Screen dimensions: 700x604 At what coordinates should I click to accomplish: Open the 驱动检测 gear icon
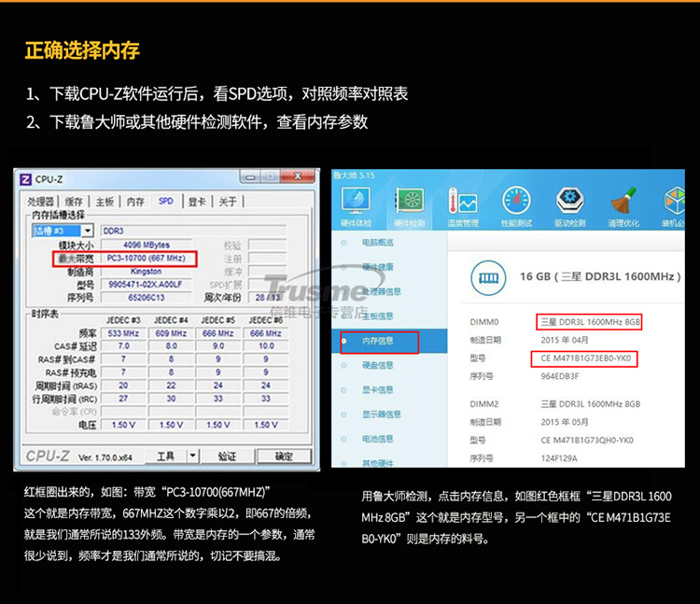click(x=570, y=201)
